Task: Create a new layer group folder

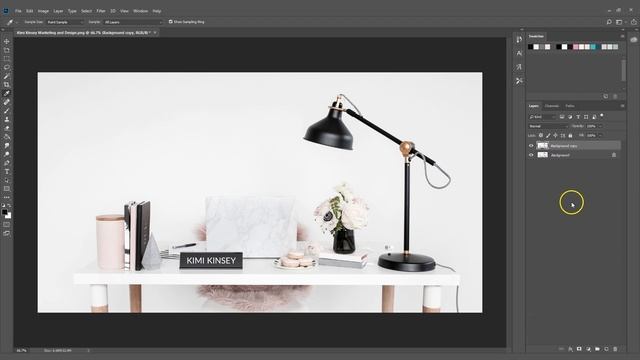Action: [x=597, y=349]
